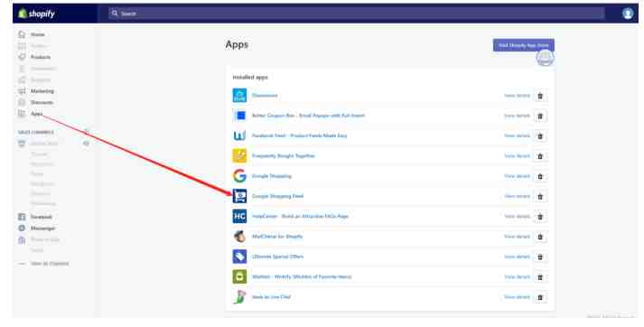The width and height of the screenshot is (644, 327).
Task: Click the Products tag icon in sidebar
Action: pyautogui.click(x=22, y=57)
